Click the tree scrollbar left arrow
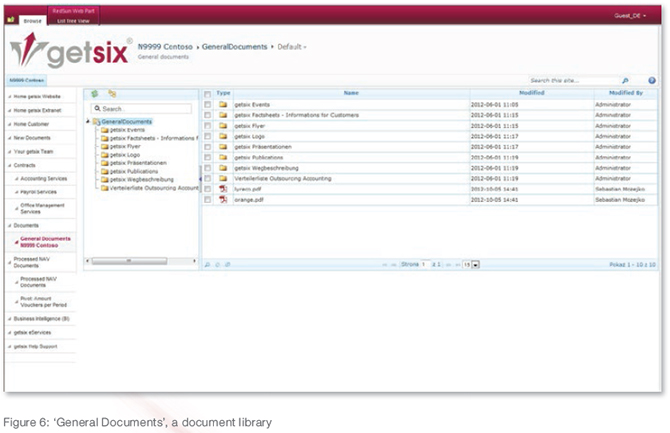 pos(88,261)
